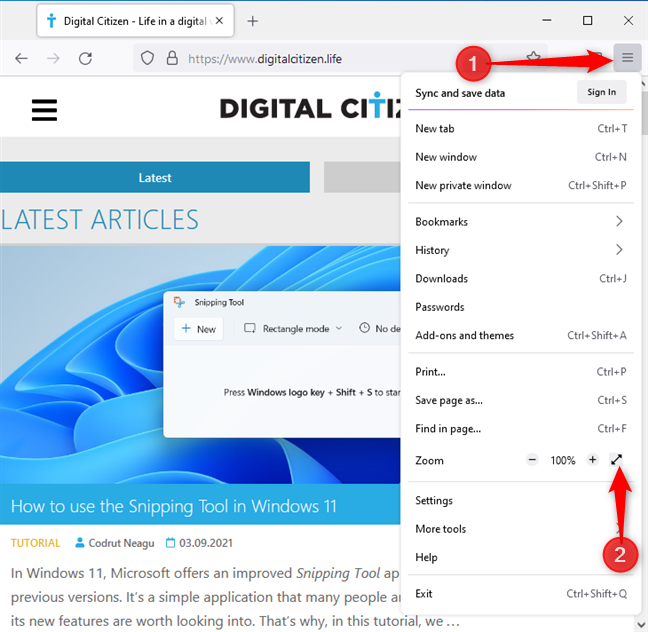Choose Print... in the menu

[x=521, y=372]
